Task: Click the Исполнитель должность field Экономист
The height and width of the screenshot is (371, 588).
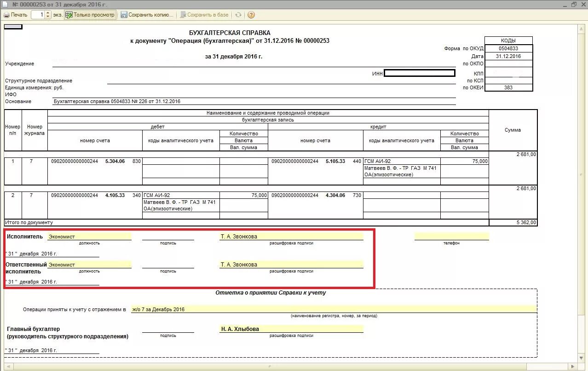Action: [90, 237]
